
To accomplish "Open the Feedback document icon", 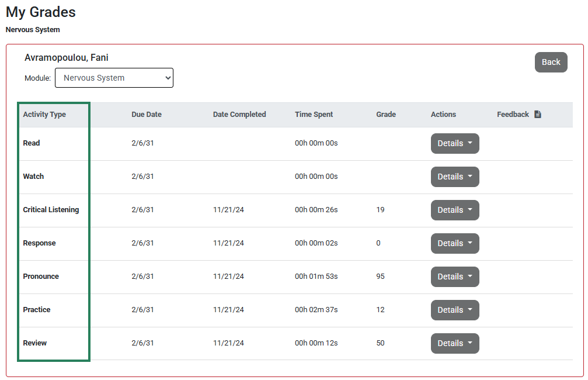I will click(537, 114).
